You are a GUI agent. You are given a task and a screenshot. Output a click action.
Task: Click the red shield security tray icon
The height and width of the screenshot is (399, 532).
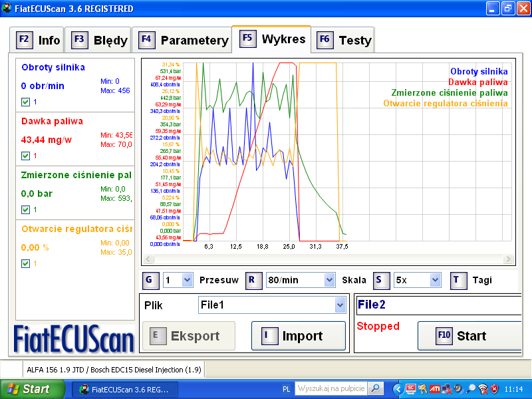click(x=494, y=389)
